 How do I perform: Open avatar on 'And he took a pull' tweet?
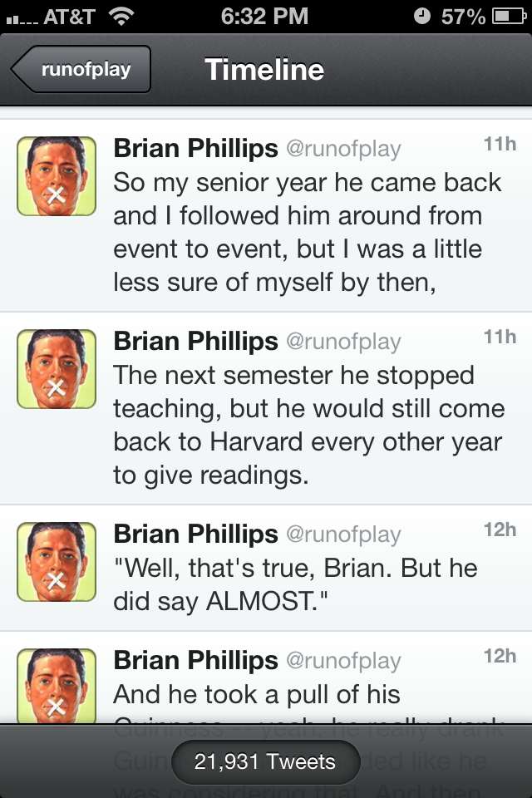57,686
